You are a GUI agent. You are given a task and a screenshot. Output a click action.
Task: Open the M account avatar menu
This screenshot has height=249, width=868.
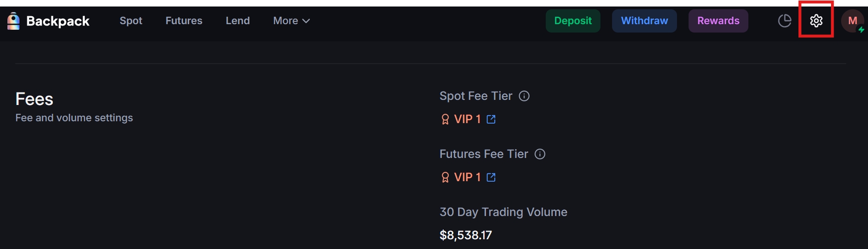point(852,21)
